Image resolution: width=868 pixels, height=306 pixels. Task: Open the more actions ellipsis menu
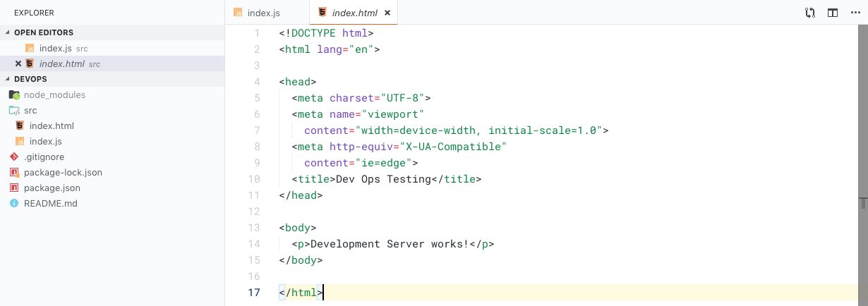click(855, 13)
